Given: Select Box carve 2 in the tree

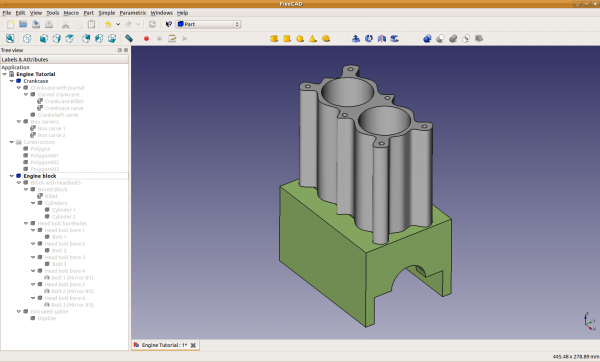Looking at the screenshot, I should tap(51, 135).
